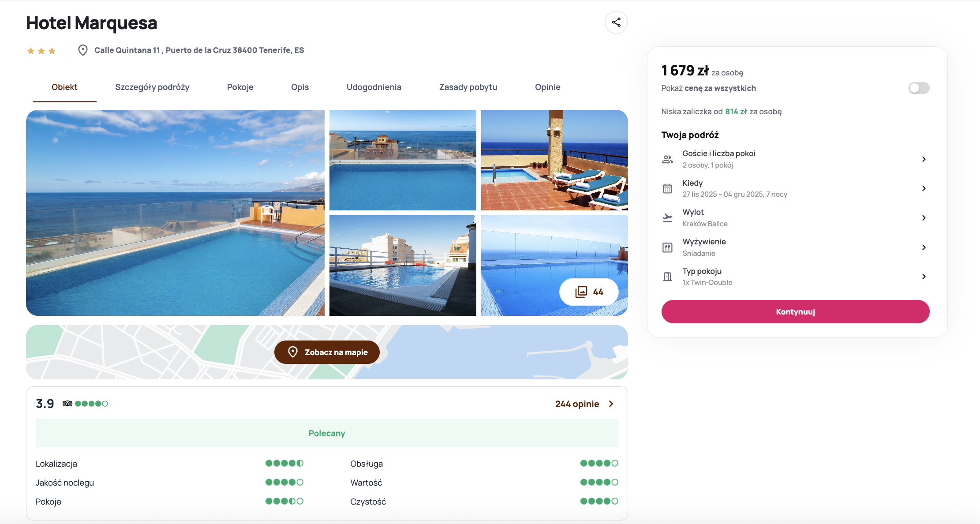This screenshot has height=524, width=980.
Task: Click the three-star hotel rating
Action: 41,51
